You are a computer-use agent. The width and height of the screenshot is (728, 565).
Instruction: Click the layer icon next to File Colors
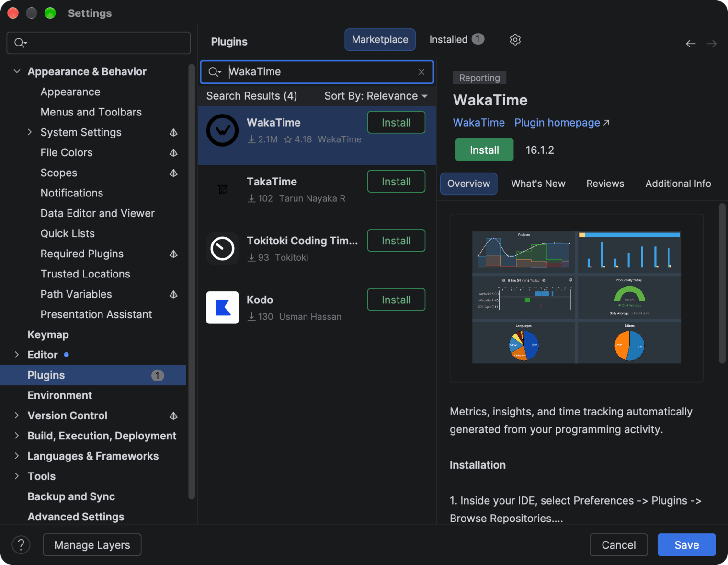(173, 152)
